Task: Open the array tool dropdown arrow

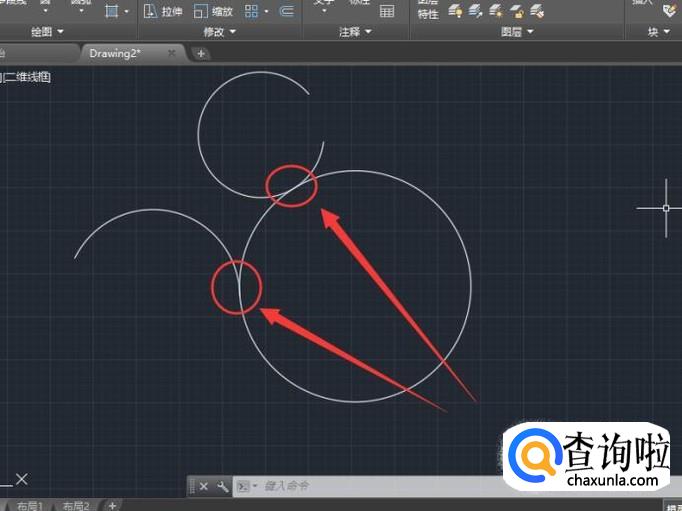Action: click(266, 12)
